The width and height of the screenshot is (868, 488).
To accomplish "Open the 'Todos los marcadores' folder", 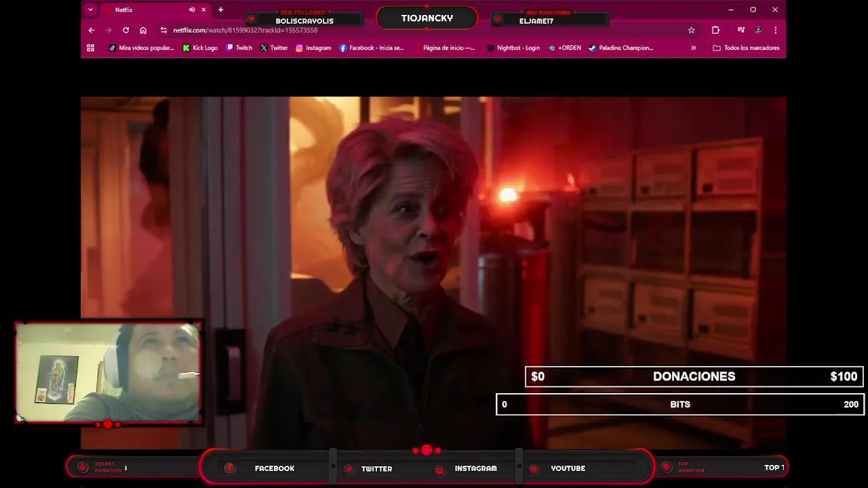I will coord(746,48).
